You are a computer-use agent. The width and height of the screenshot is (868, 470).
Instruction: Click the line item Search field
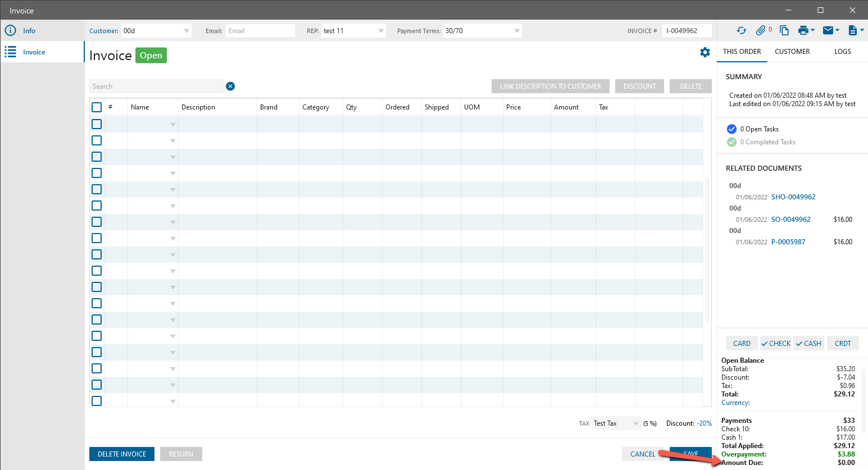pos(156,86)
